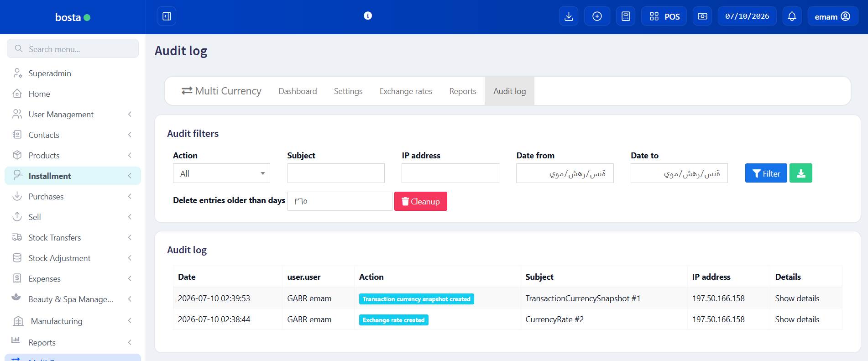Click the Stock Adjustment database icon
This screenshot has height=361, width=868.
coord(17,258)
